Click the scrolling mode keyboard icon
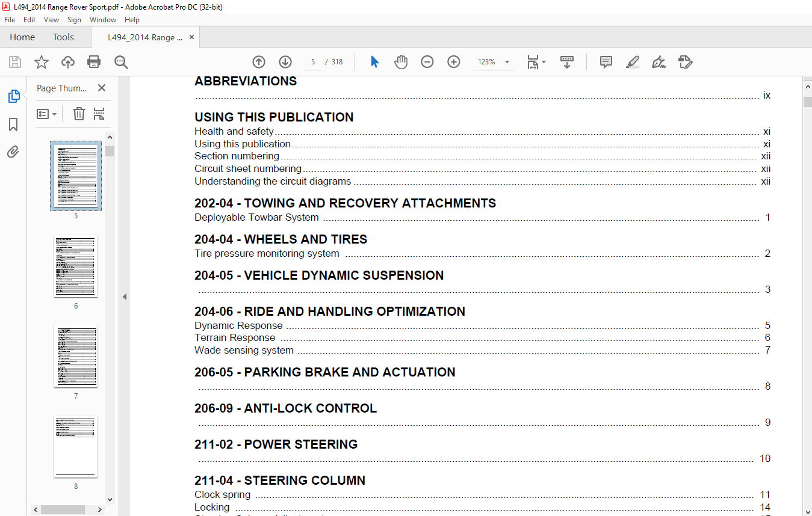This screenshot has height=516, width=812. 567,62
